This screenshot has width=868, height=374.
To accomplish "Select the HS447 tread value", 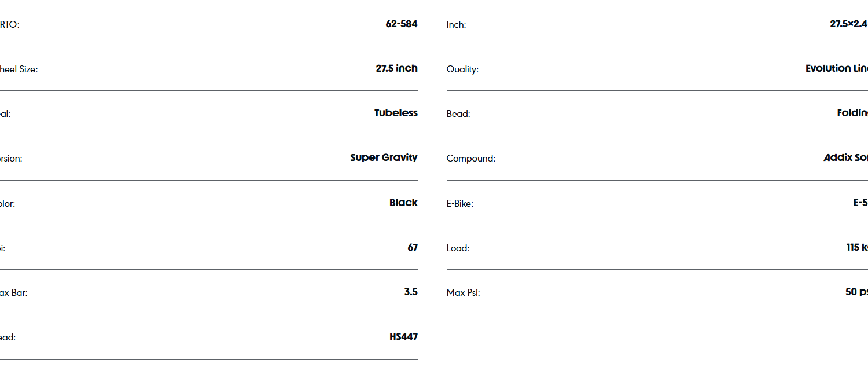I will (403, 337).
